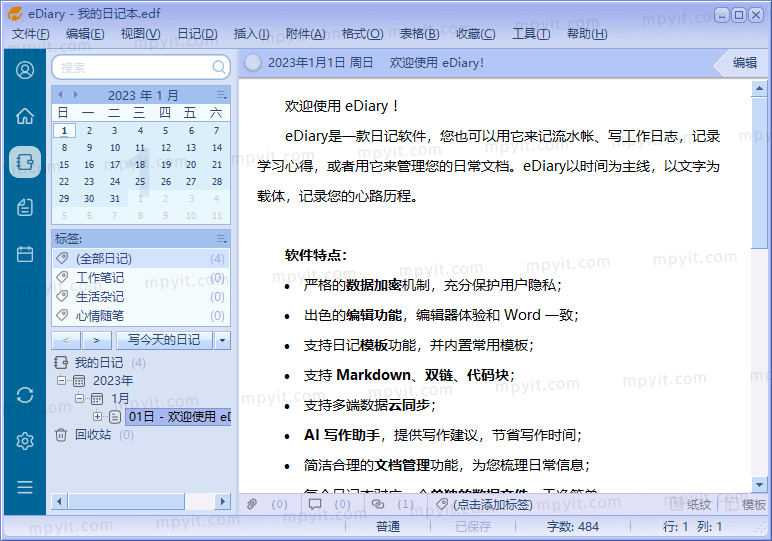Click the tag icon for 生活杂记

point(62,296)
